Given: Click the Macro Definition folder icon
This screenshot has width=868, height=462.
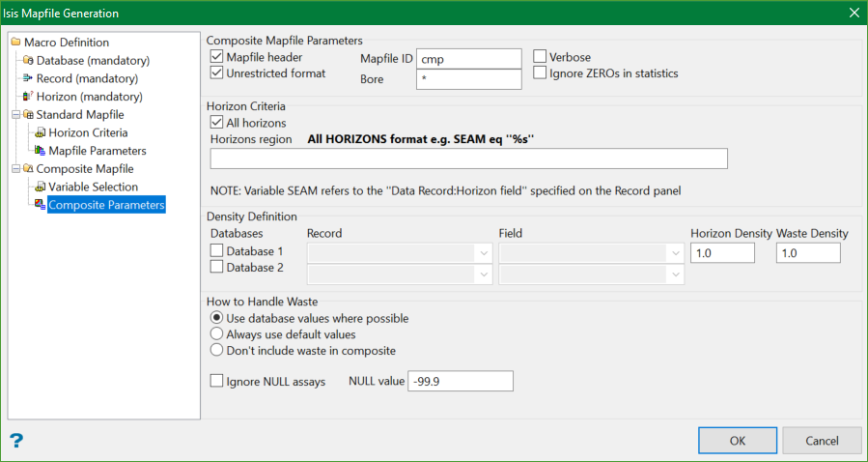Looking at the screenshot, I should (15, 43).
